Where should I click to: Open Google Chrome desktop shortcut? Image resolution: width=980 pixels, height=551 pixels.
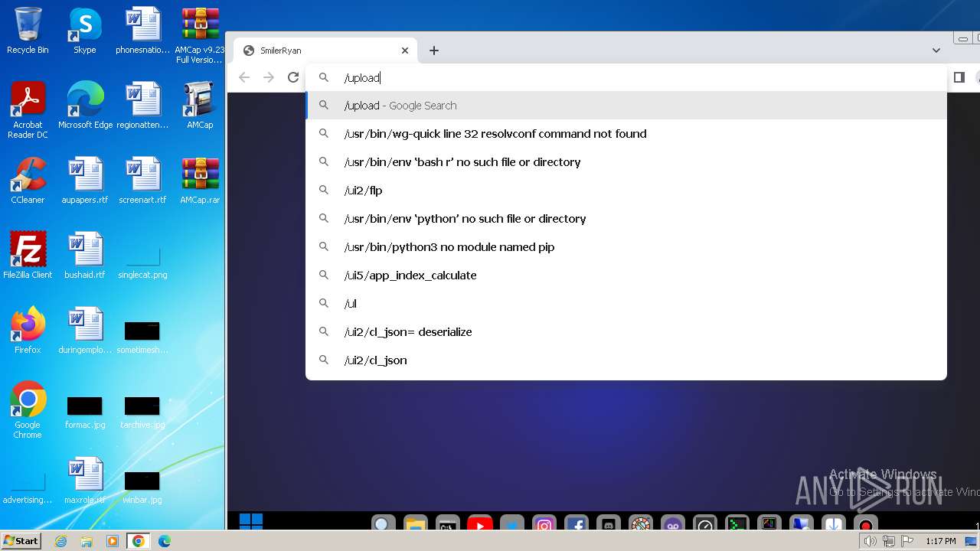click(28, 410)
